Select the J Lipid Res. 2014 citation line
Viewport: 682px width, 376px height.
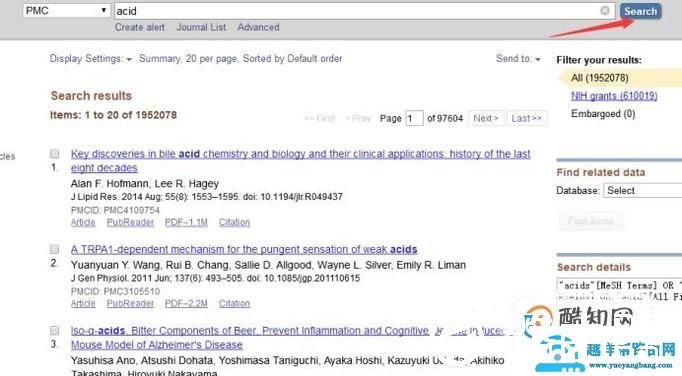207,197
